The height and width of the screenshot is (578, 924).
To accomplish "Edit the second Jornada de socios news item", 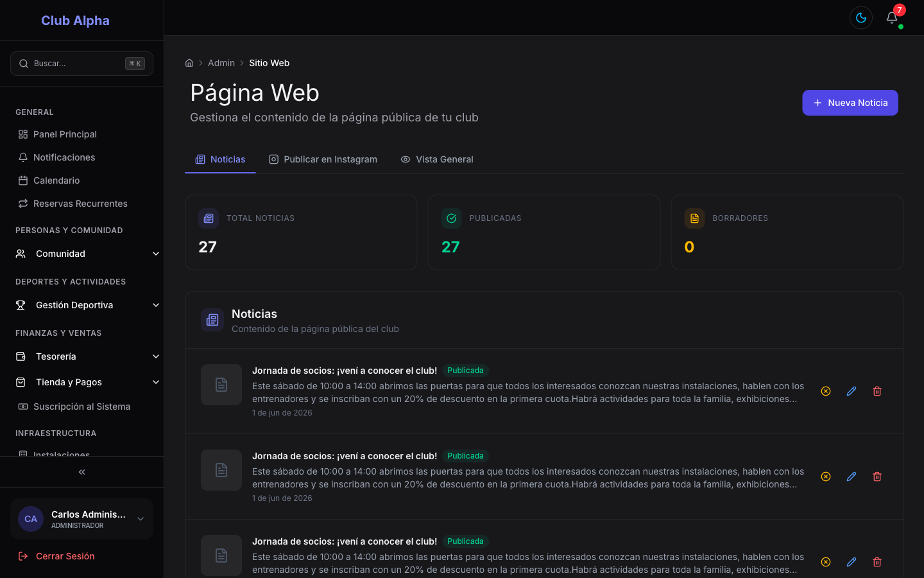I will (x=851, y=477).
